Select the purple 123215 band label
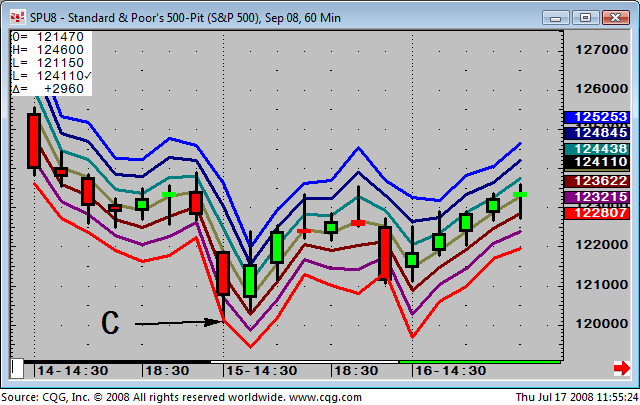640x405 pixels. pos(596,197)
